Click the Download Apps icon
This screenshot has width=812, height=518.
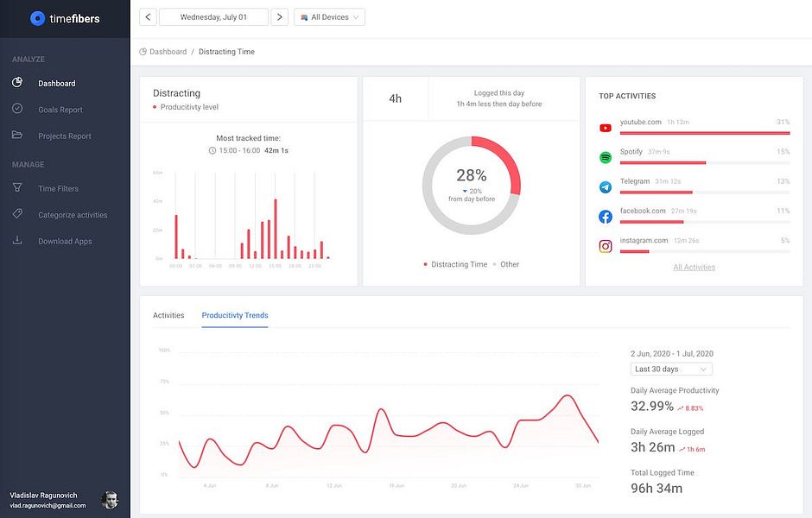pos(17,240)
